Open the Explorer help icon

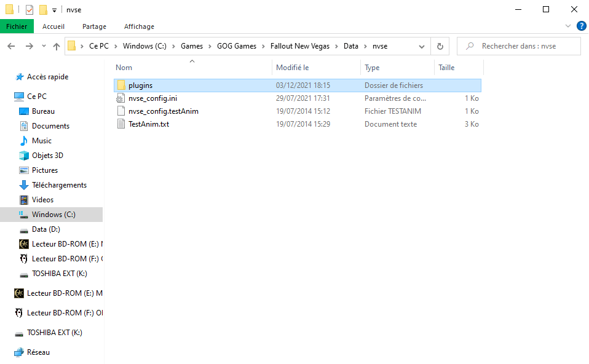coord(581,26)
